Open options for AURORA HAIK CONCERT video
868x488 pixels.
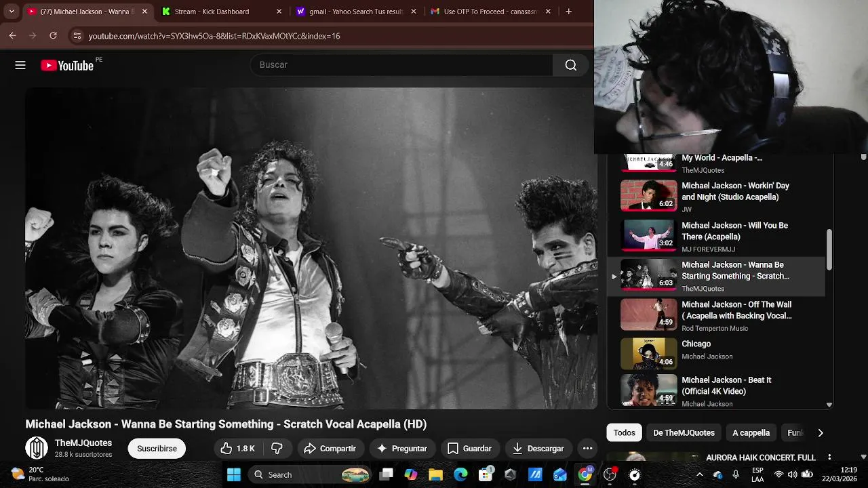coord(829,457)
